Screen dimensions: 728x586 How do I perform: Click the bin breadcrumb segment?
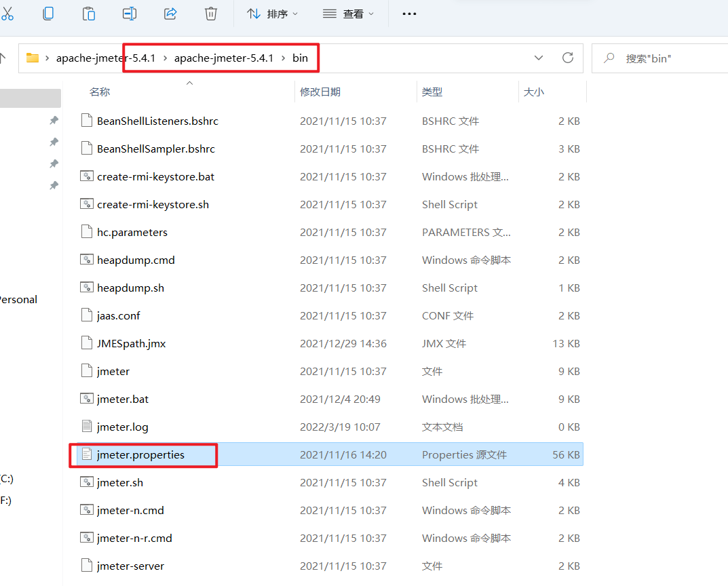[x=300, y=58]
